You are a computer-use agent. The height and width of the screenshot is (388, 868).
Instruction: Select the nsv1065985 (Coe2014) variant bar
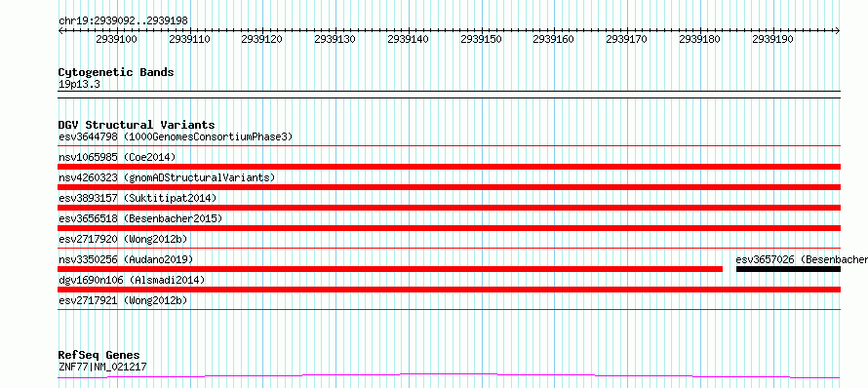pyautogui.click(x=449, y=167)
